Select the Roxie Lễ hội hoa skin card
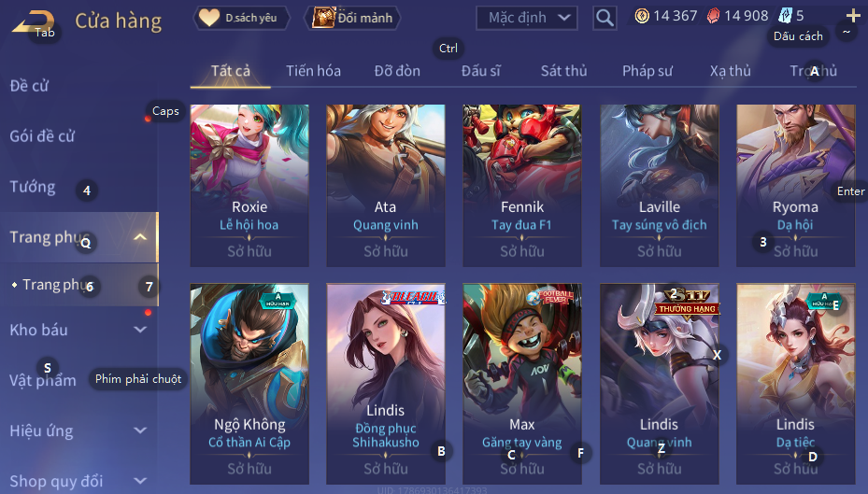868x494 pixels. coord(249,185)
